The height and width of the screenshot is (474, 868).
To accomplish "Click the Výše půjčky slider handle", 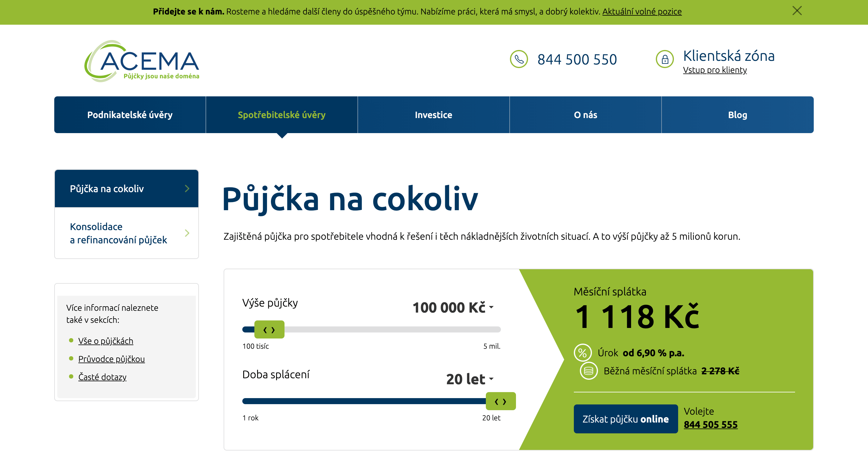I will click(x=269, y=329).
